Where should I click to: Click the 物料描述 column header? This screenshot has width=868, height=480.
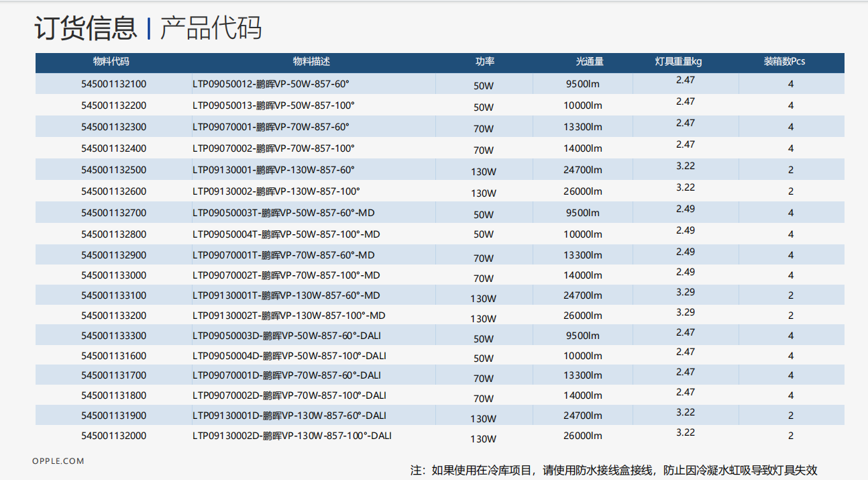[311, 62]
